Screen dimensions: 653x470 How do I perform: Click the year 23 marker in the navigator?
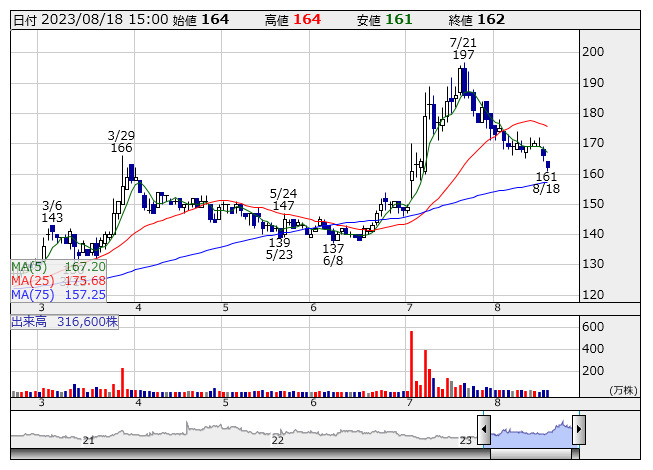(x=465, y=440)
